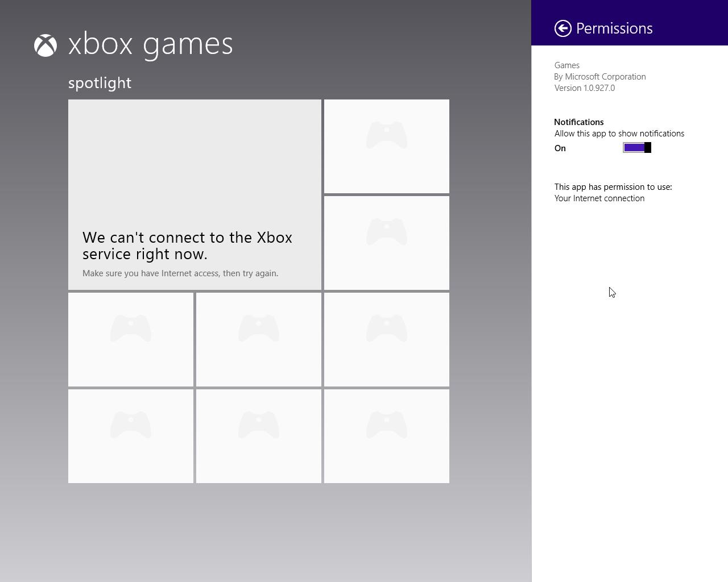Click the 'Notifications' heading

(x=579, y=122)
